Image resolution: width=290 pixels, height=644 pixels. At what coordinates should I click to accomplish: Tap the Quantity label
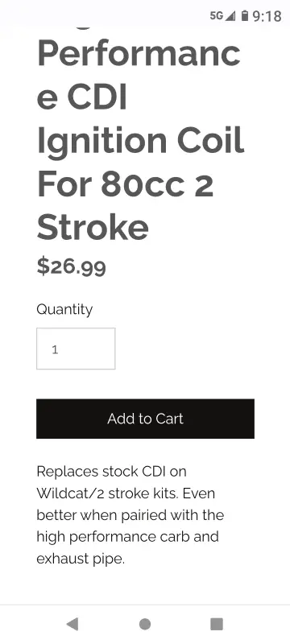click(64, 310)
